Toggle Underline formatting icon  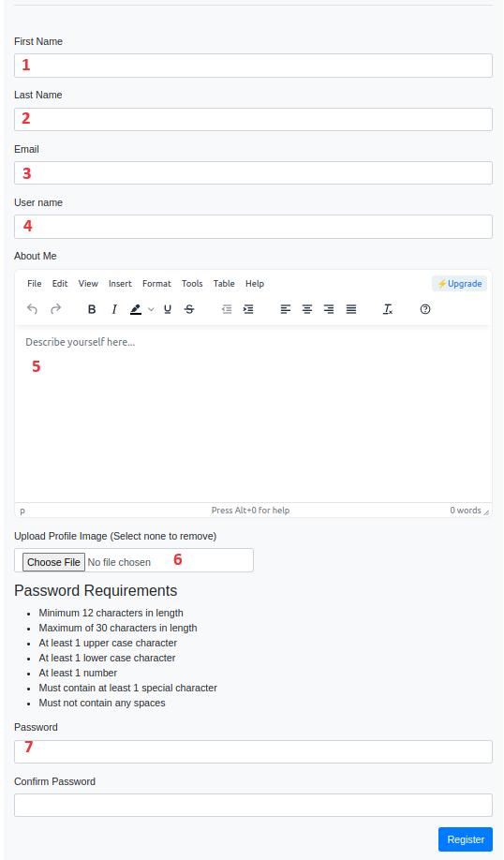click(168, 309)
